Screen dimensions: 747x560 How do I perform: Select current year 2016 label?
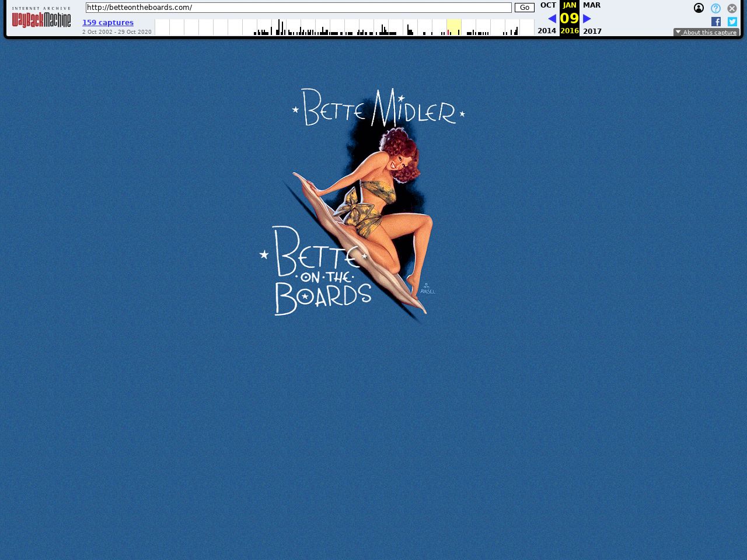click(570, 31)
